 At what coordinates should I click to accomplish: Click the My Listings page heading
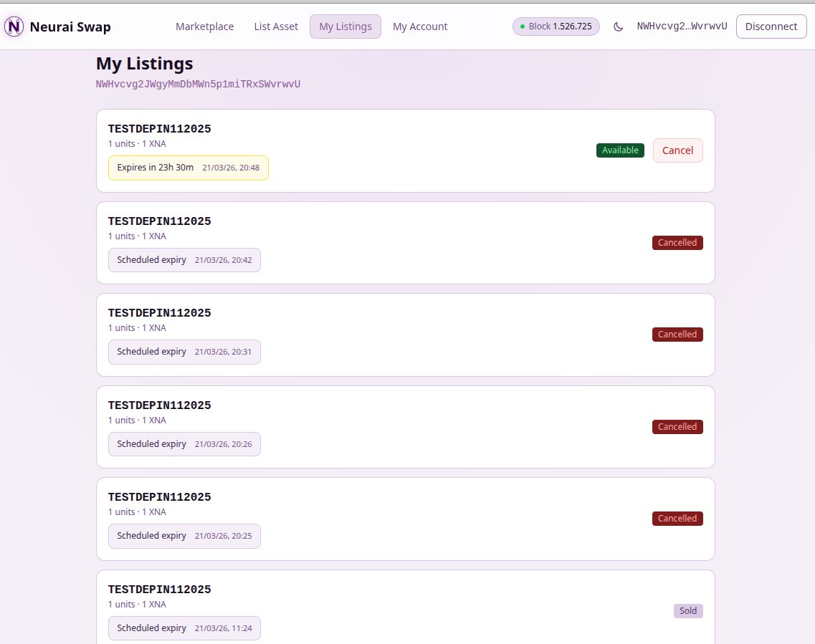[145, 63]
